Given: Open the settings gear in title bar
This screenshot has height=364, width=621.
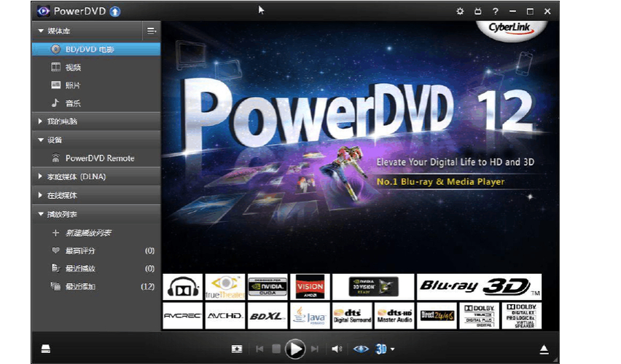Looking at the screenshot, I should tap(460, 12).
